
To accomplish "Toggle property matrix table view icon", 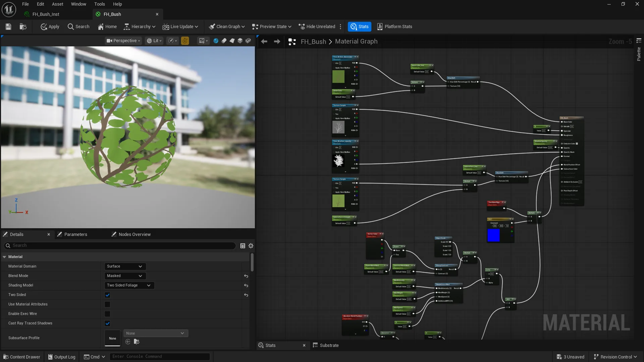I will [243, 246].
